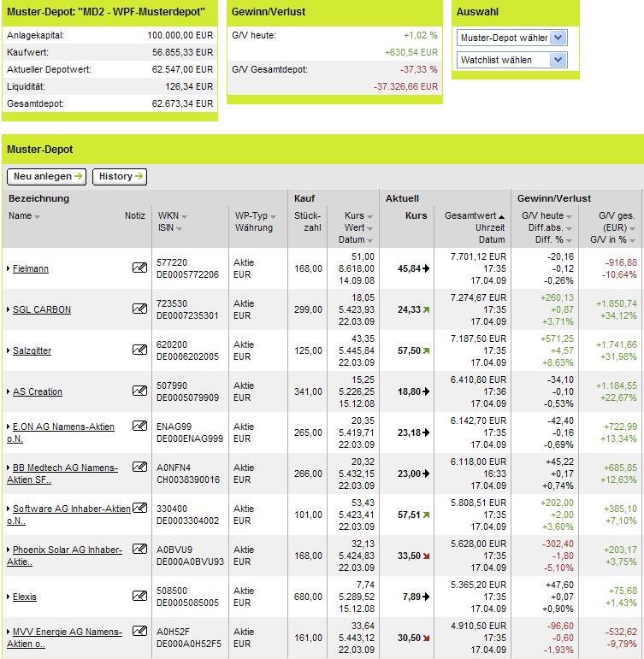Click the red down-trend arrow next to Kurs 30,50
This screenshot has height=659, width=644.
click(426, 638)
